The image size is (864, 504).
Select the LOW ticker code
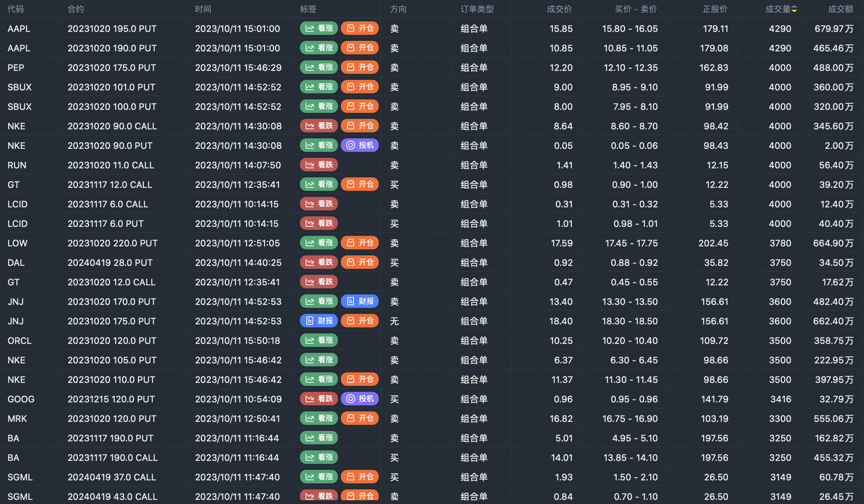(x=17, y=243)
